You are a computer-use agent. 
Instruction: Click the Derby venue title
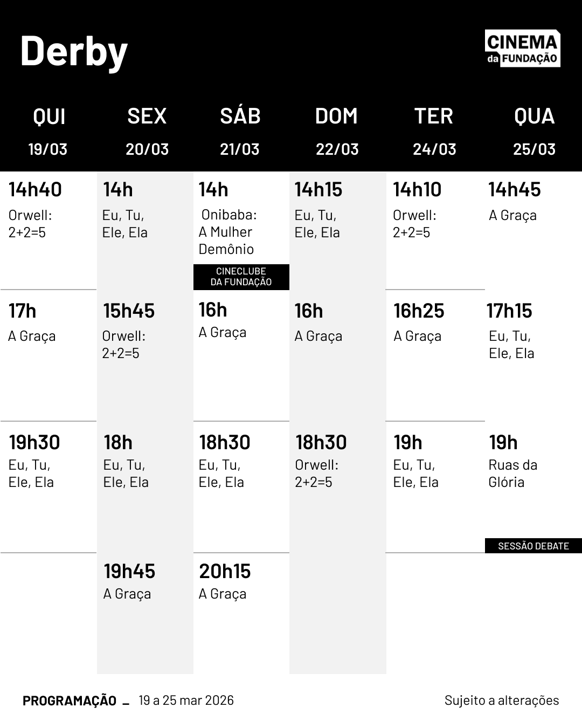(74, 51)
